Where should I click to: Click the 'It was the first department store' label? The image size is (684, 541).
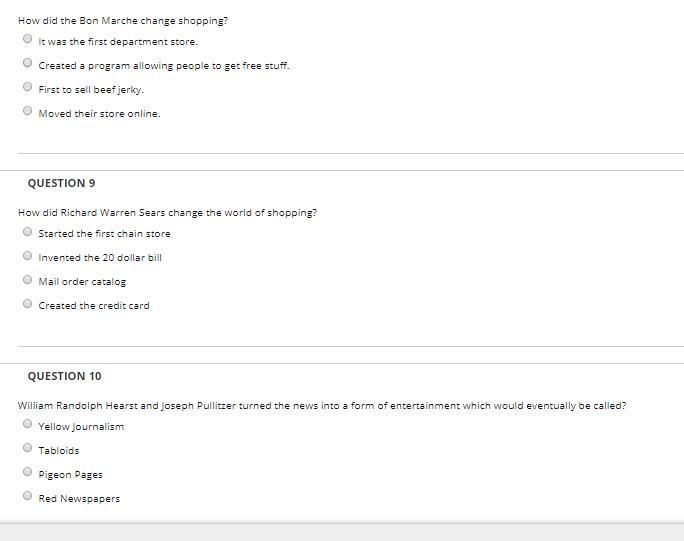pos(118,42)
